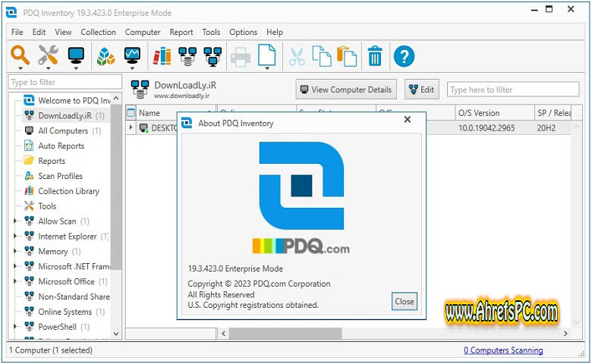The image size is (592, 364).
Task: Click the tree Type to filter field
Action: coord(65,82)
